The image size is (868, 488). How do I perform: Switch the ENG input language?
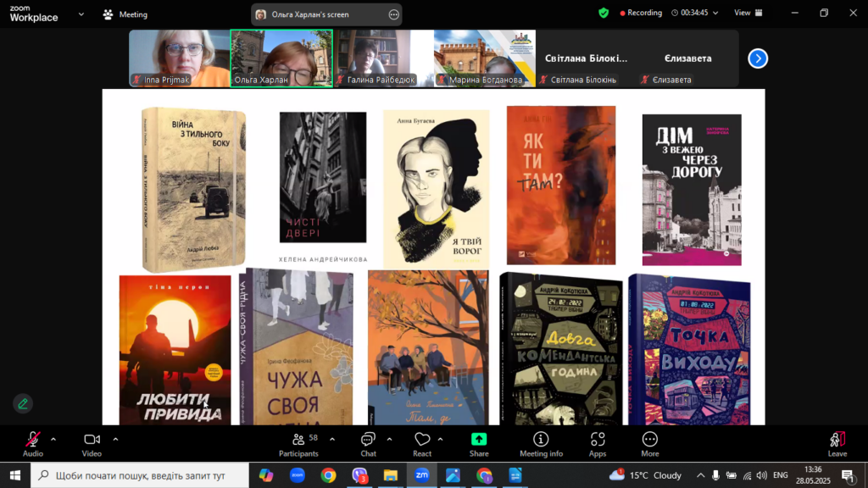pyautogui.click(x=781, y=475)
